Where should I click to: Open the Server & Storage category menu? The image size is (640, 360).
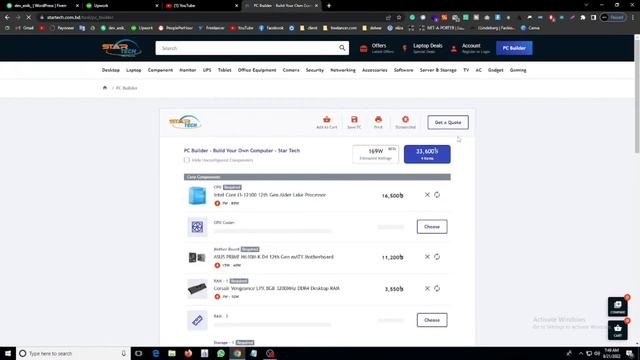click(x=438, y=70)
